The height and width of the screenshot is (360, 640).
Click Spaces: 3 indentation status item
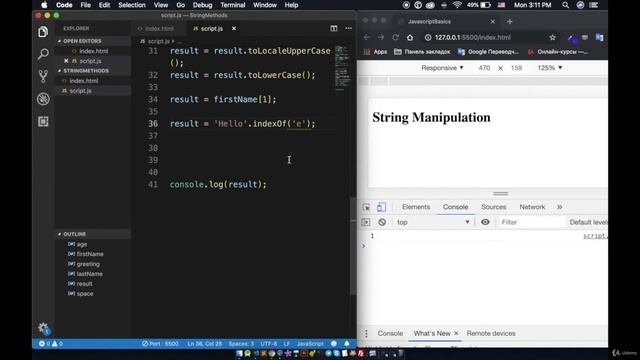(x=241, y=344)
